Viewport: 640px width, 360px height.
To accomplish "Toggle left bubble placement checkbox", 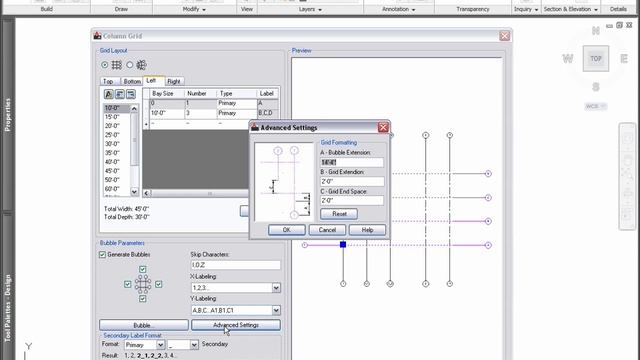I will (x=127, y=284).
